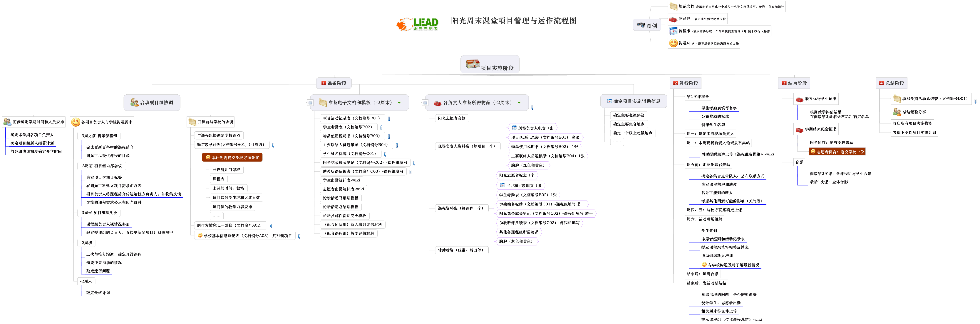Select the -3周初-项目组内部会议 node
980x324 pixels.
point(101,166)
